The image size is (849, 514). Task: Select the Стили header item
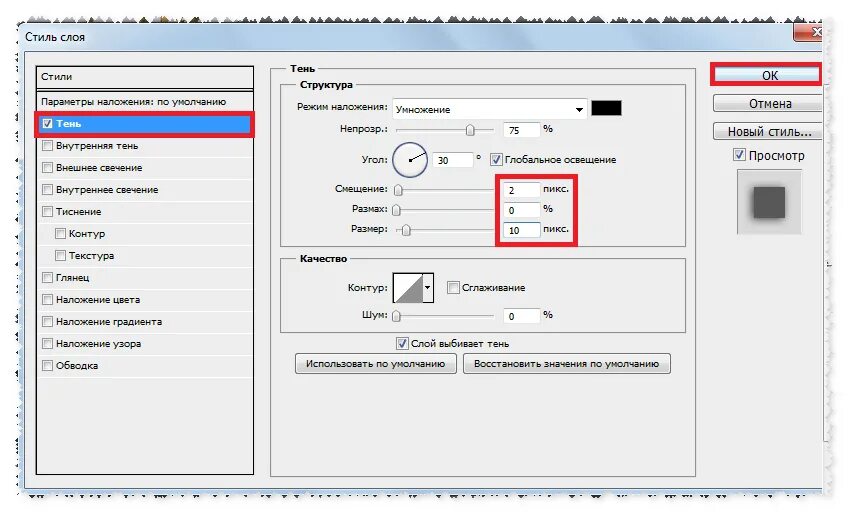[145, 77]
